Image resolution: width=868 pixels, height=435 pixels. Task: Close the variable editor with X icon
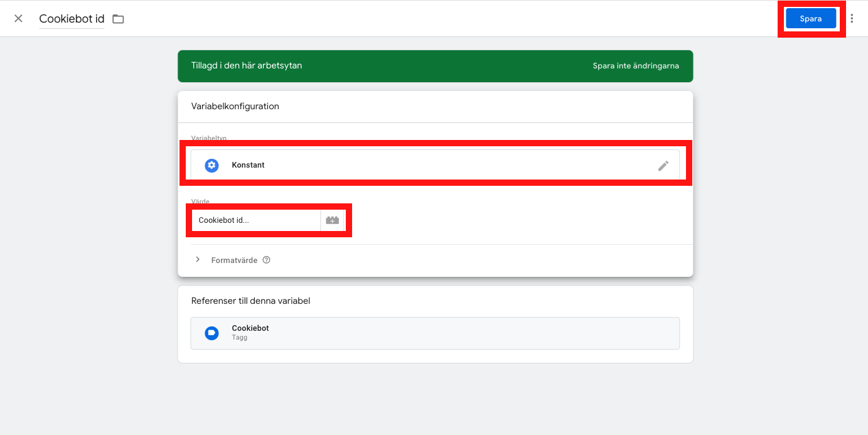click(x=18, y=18)
